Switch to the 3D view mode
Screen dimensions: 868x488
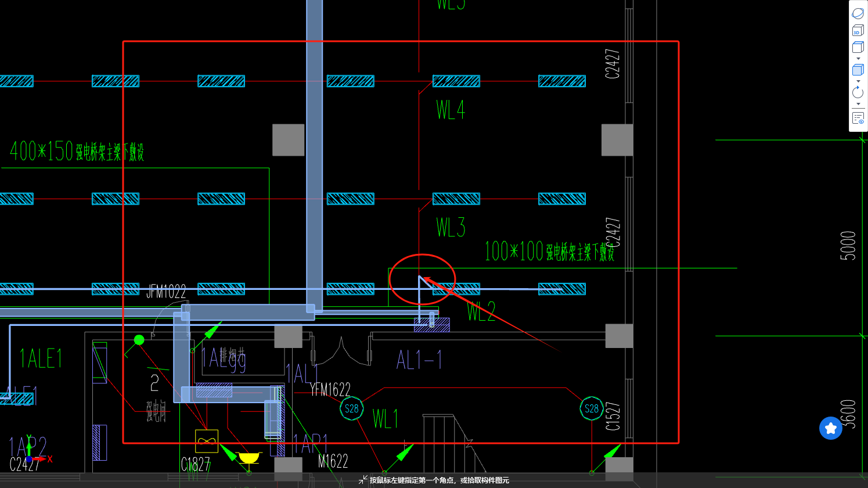(x=858, y=30)
